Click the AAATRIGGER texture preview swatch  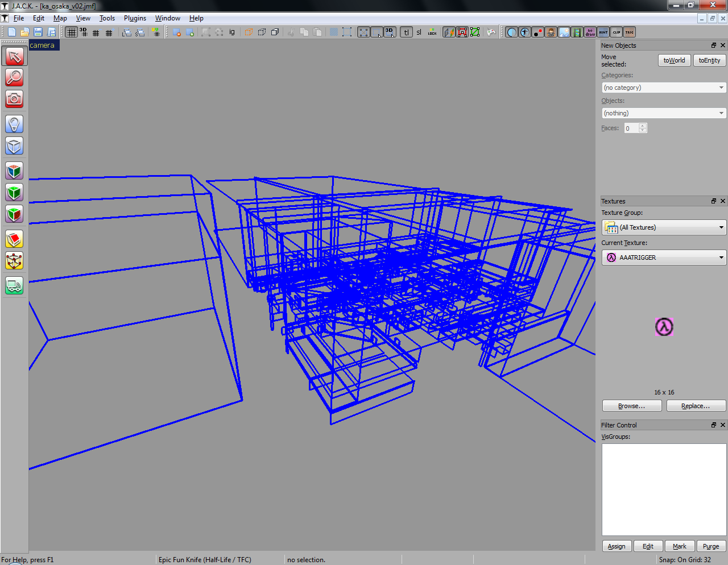[x=664, y=327]
